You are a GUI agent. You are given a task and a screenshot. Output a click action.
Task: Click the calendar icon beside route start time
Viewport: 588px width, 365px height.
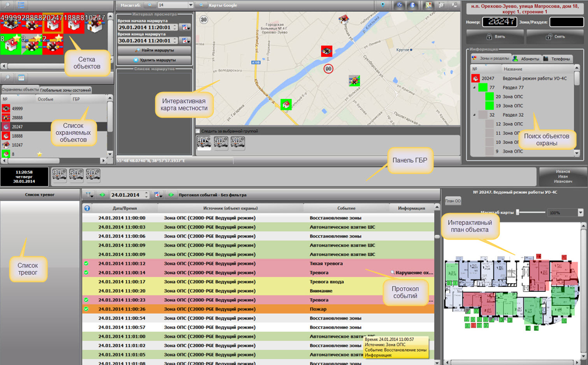coord(185,27)
